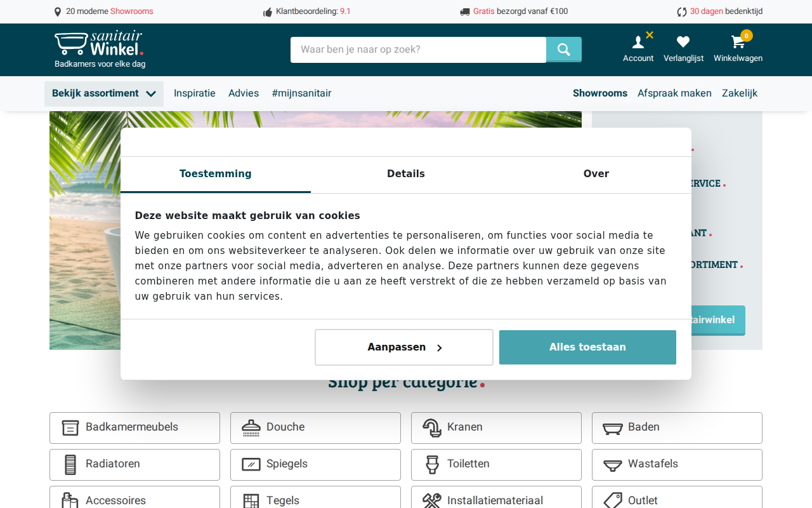Select the Baden bathtub icon
The width and height of the screenshot is (812, 508).
(613, 429)
